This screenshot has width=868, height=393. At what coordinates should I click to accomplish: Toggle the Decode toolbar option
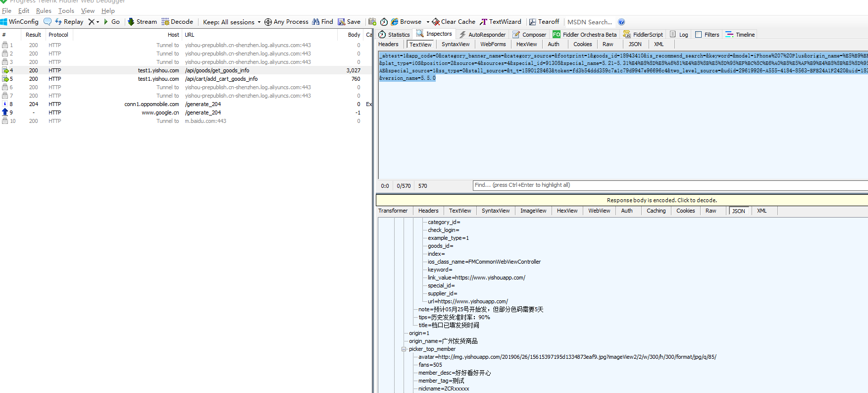click(x=177, y=22)
